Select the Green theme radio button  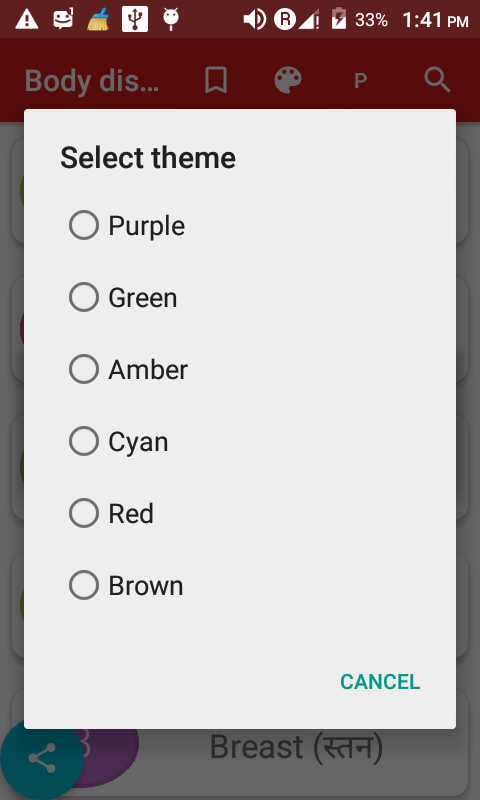(84, 297)
